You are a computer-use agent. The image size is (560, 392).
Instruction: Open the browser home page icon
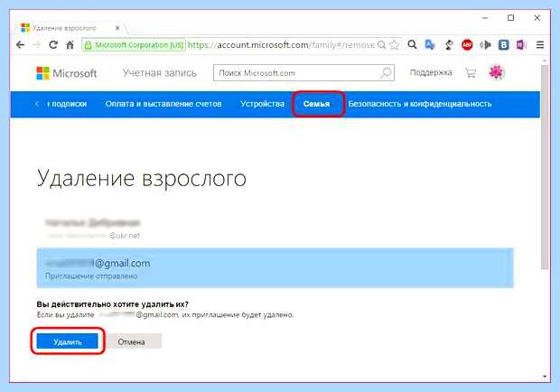[x=70, y=45]
